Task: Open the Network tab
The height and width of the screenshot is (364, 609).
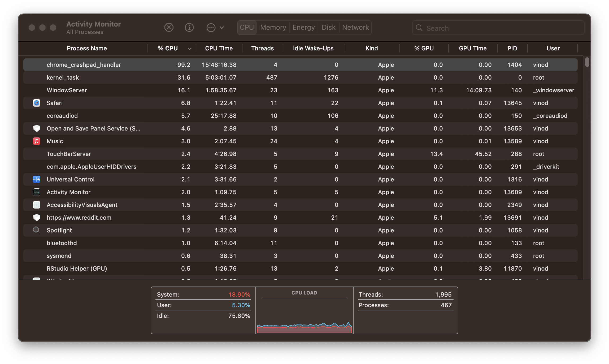Action: (355, 27)
